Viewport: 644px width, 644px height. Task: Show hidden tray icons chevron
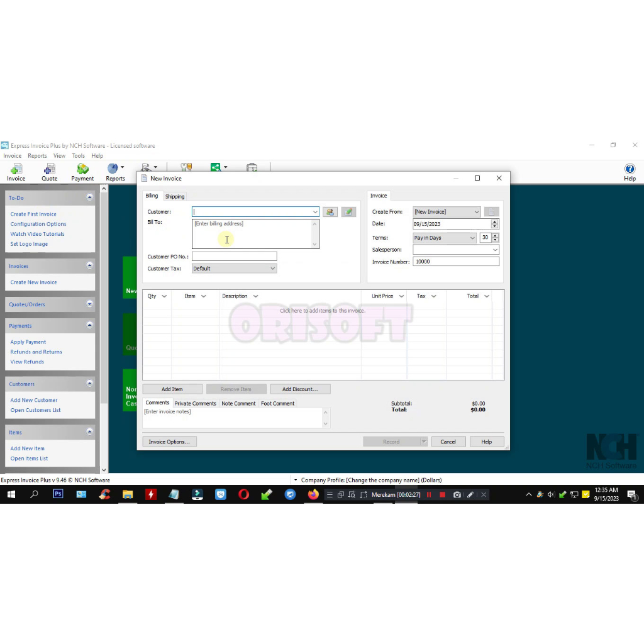coord(528,494)
